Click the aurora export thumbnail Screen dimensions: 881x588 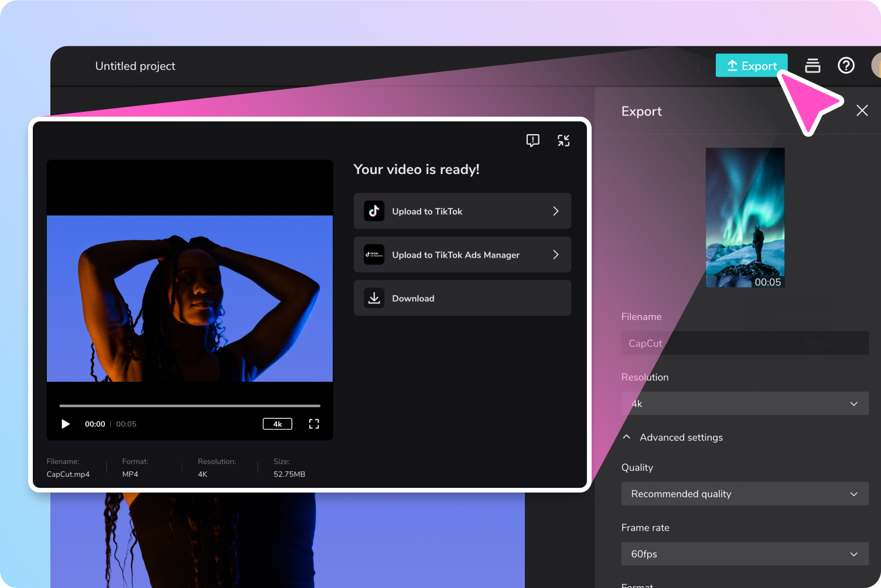click(745, 217)
